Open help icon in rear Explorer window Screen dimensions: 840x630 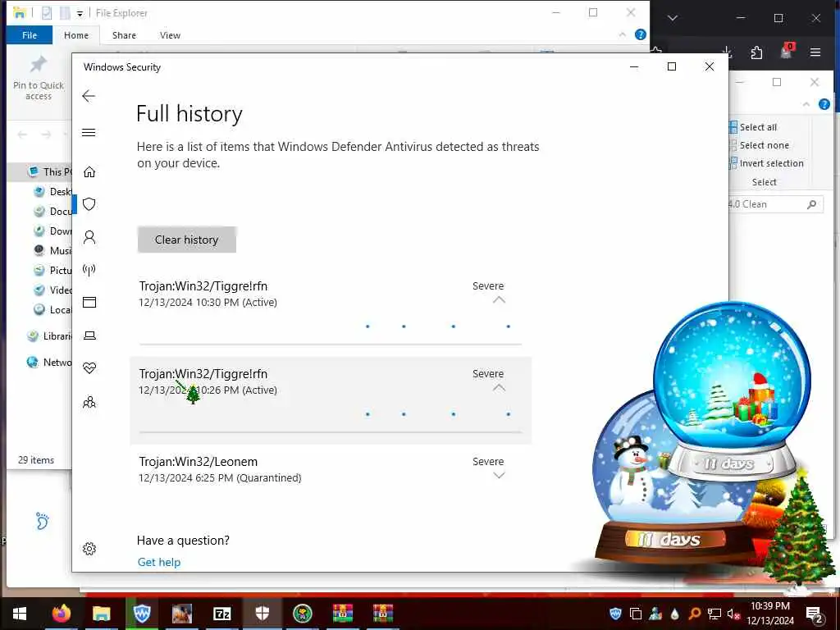(824, 104)
